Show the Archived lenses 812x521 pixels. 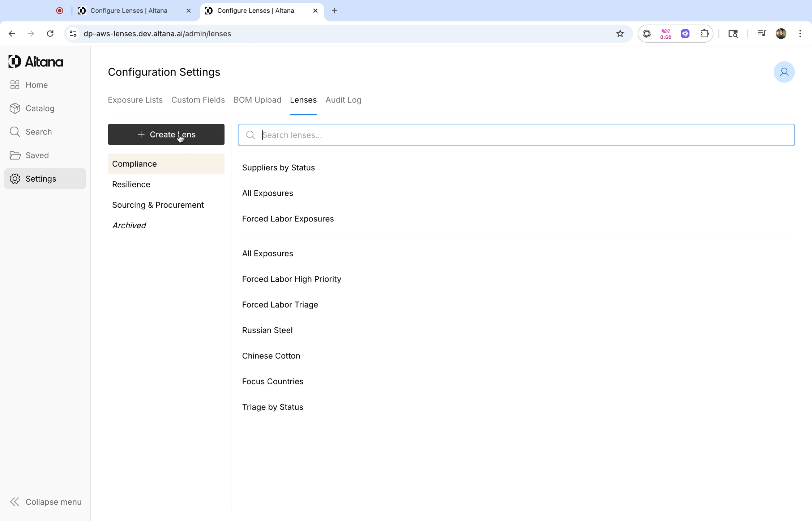click(129, 225)
